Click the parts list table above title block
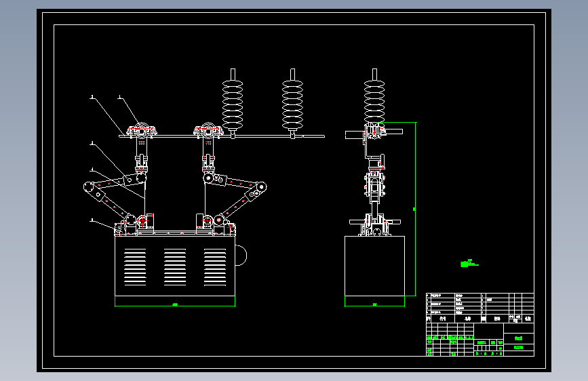Screen dimensions: 588x381 point(479,308)
